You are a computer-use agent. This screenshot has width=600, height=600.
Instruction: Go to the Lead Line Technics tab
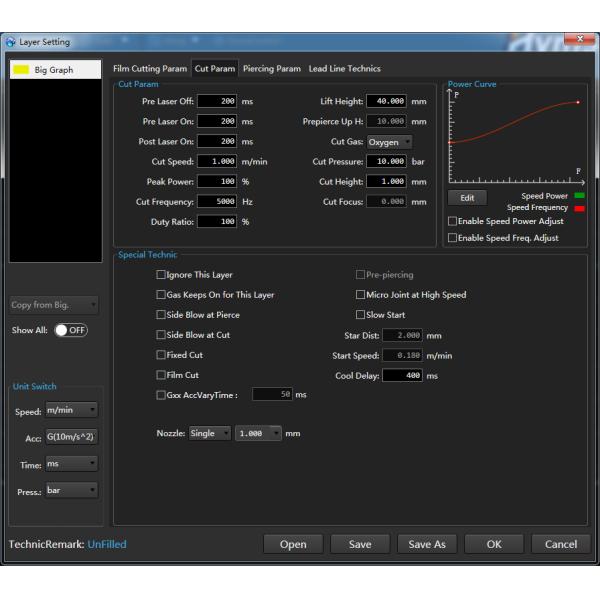tap(344, 69)
